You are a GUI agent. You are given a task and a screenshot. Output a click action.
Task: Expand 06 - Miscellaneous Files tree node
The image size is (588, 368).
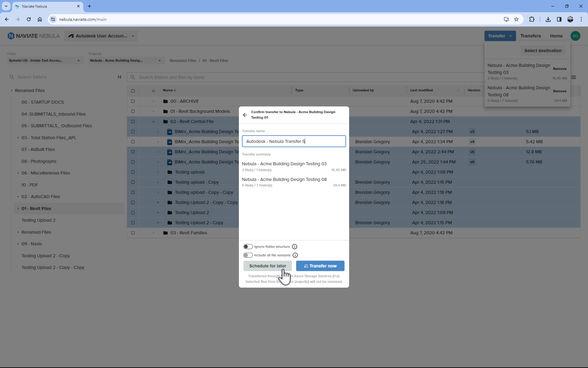pos(18,173)
